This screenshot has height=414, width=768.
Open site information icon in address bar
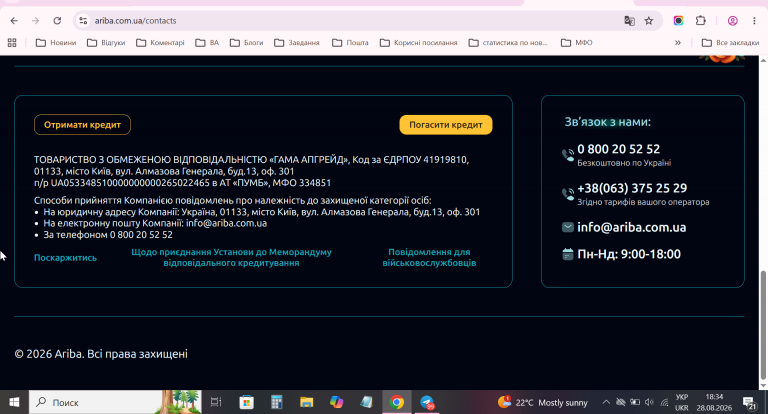(83, 21)
